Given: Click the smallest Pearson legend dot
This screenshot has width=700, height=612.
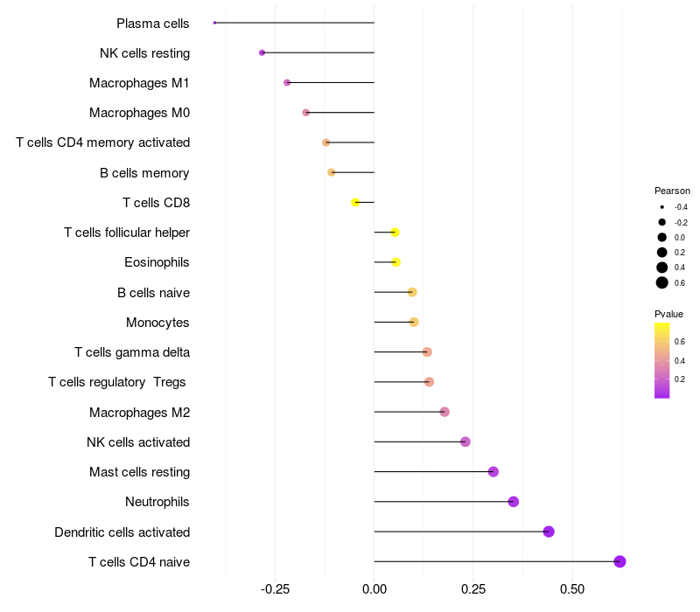Looking at the screenshot, I should coord(662,207).
